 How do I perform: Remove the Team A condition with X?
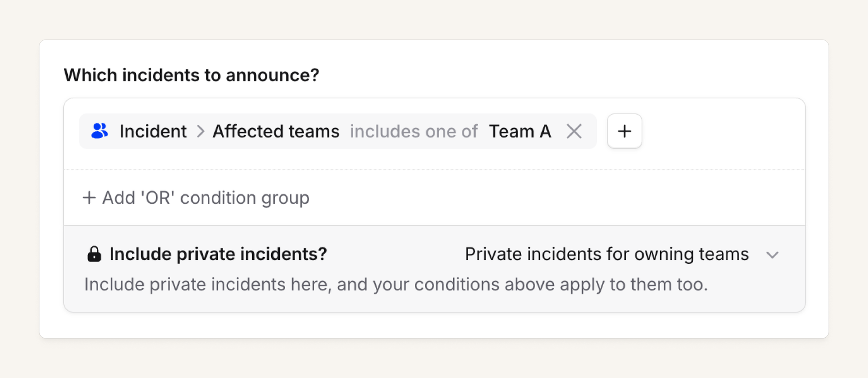574,131
